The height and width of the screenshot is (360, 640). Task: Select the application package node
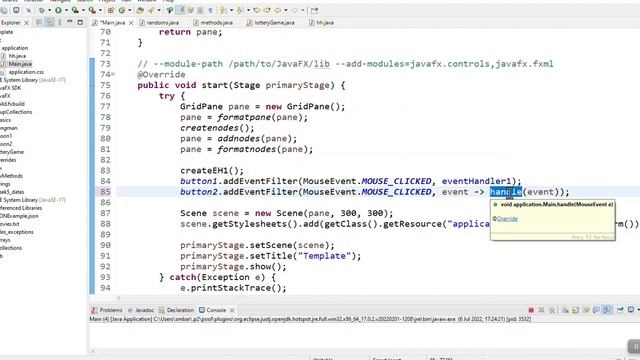click(x=14, y=48)
